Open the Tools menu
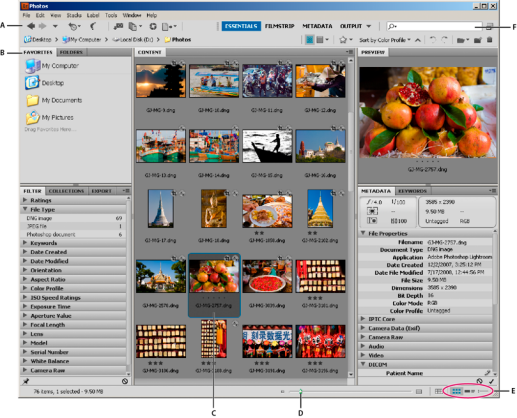The width and height of the screenshot is (517, 418). 111,15
